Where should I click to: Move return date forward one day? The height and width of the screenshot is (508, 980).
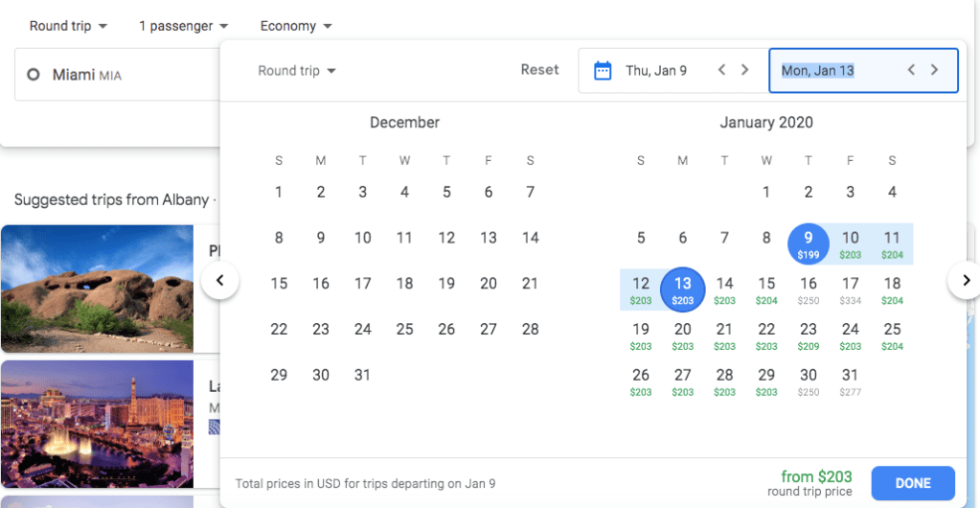[935, 70]
